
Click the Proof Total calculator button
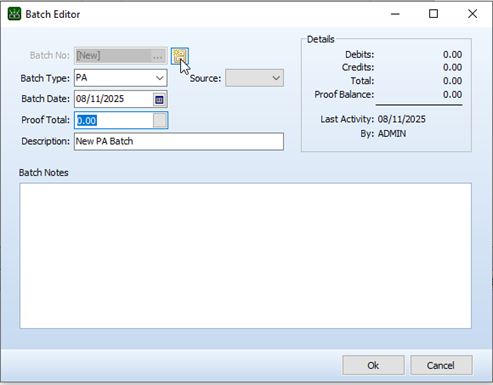[x=160, y=120]
